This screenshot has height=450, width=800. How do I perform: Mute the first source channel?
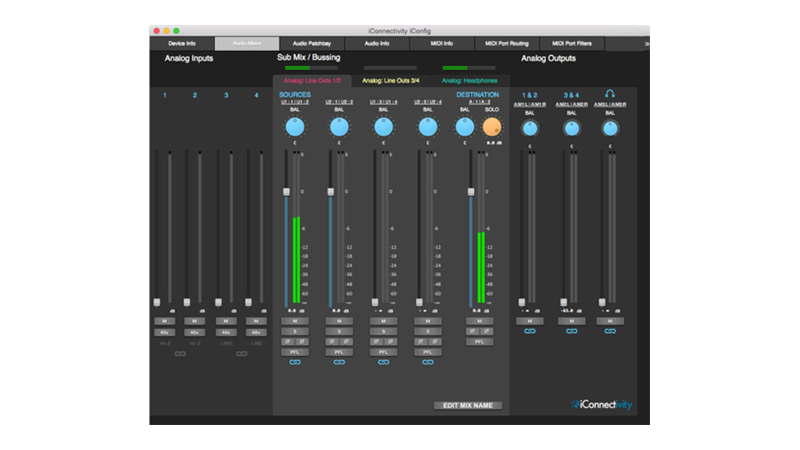(x=295, y=321)
